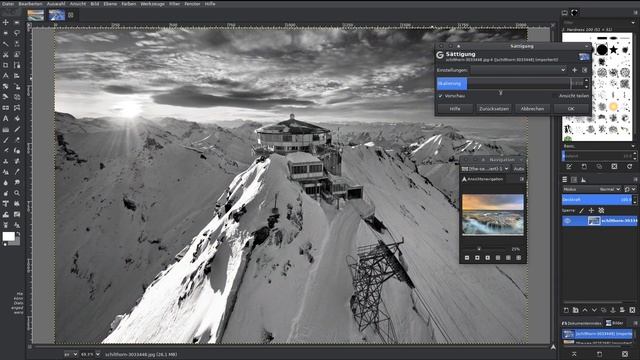Open the Werkzeuge menu
Viewport: 640px width, 360px height.
point(152,4)
